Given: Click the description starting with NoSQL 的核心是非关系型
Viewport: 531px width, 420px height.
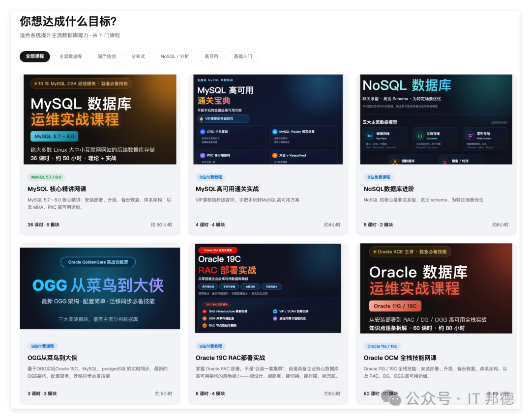Looking at the screenshot, I should point(423,200).
